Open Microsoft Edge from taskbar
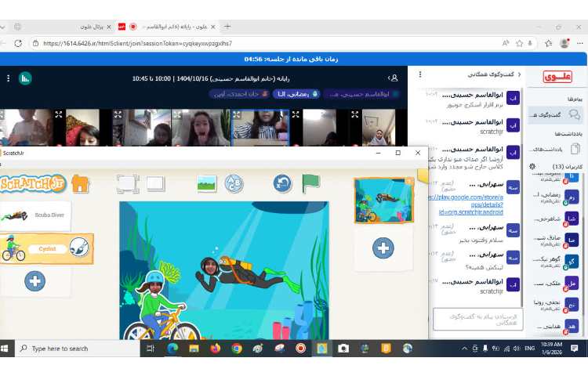Image resolution: width=588 pixels, height=376 pixels. [172, 349]
